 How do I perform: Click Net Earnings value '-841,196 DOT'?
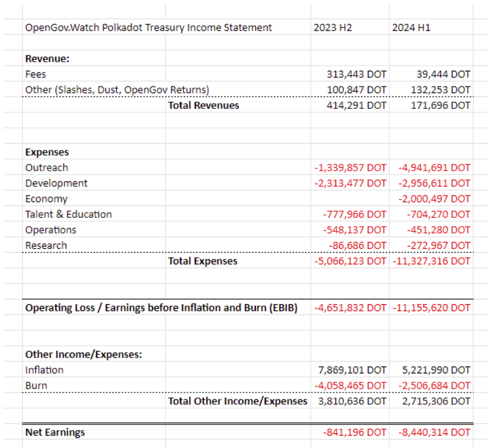(355, 432)
